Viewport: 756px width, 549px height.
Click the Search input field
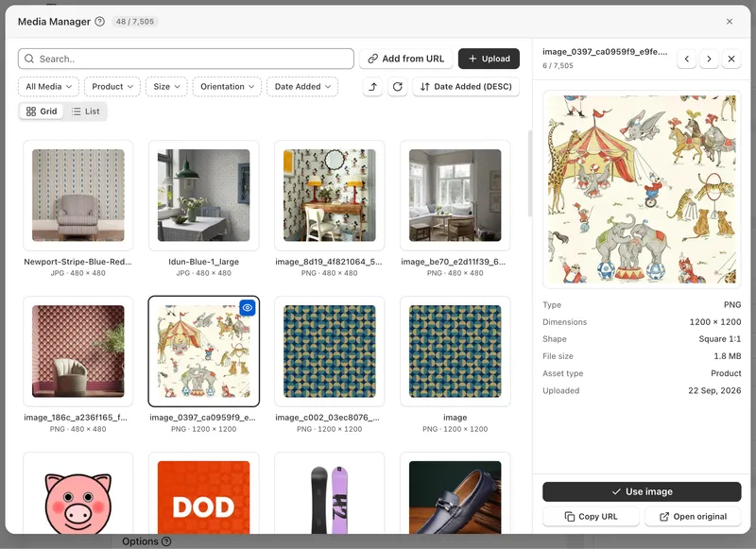[186, 59]
